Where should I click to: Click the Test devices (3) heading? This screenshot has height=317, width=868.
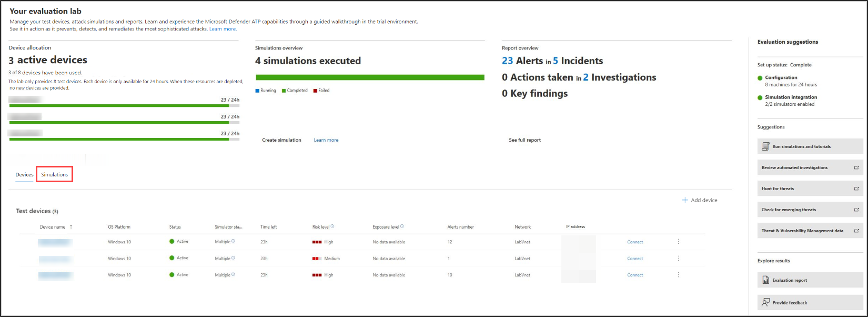point(37,211)
